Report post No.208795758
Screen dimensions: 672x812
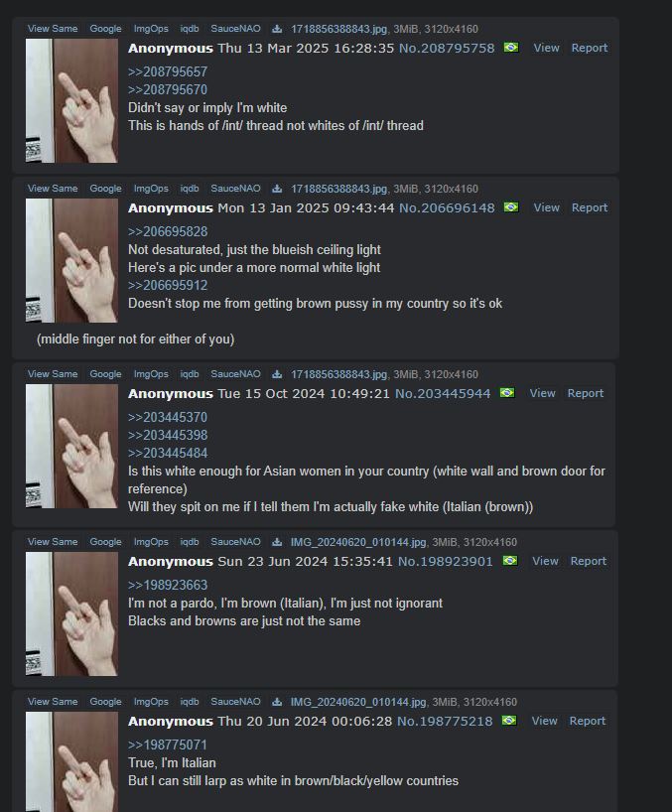(x=590, y=48)
